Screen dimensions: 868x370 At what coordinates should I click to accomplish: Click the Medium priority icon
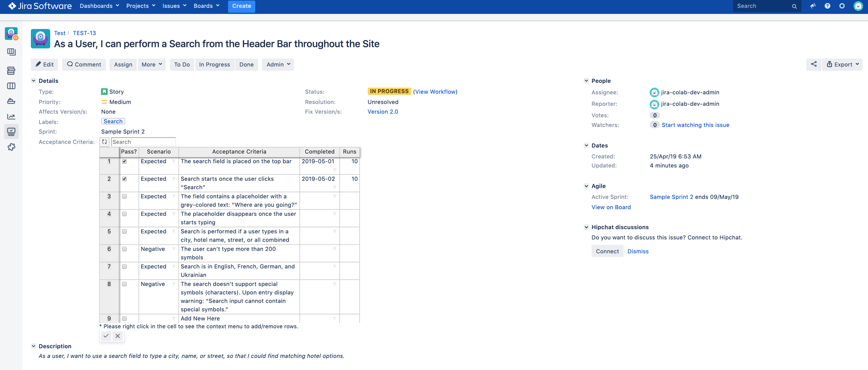[104, 102]
